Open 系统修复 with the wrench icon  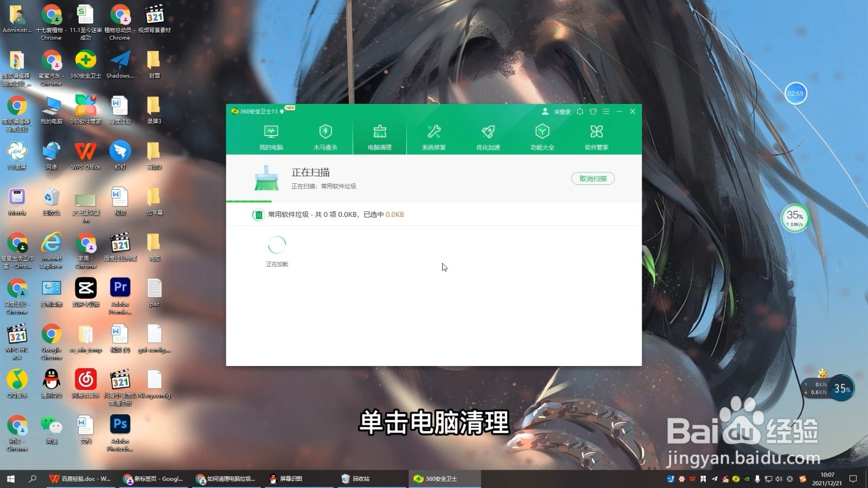(433, 132)
